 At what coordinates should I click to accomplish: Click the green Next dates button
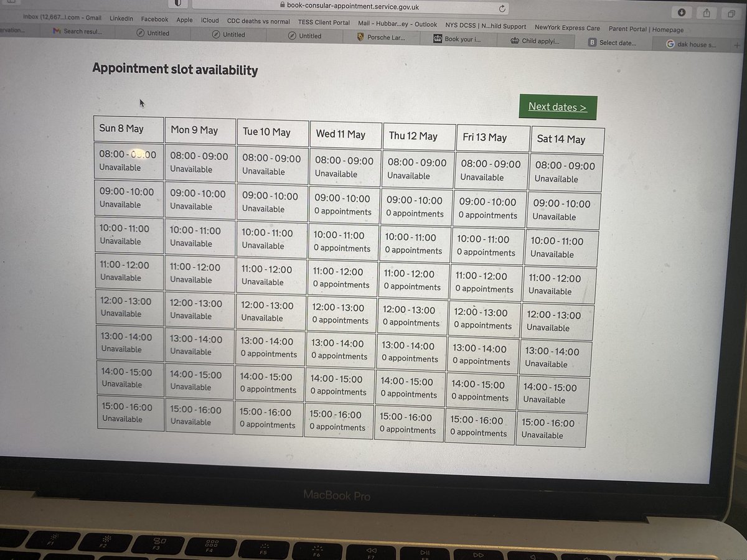(x=558, y=107)
